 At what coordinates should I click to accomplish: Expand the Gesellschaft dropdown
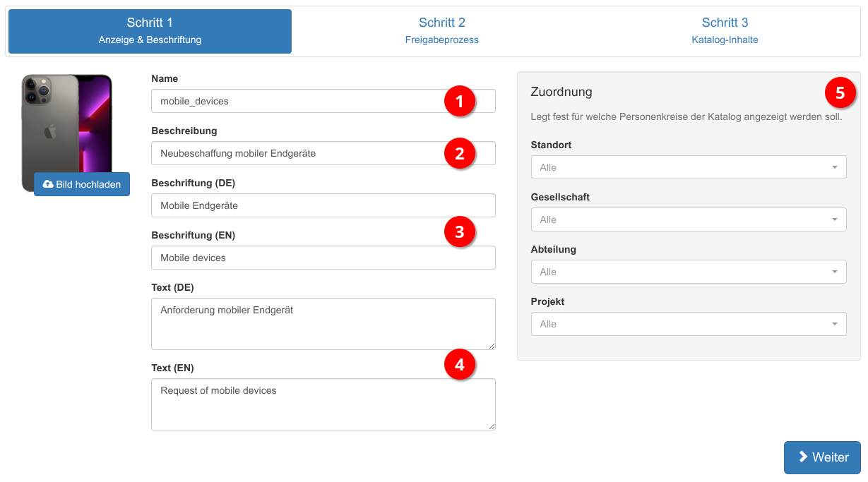(x=688, y=219)
